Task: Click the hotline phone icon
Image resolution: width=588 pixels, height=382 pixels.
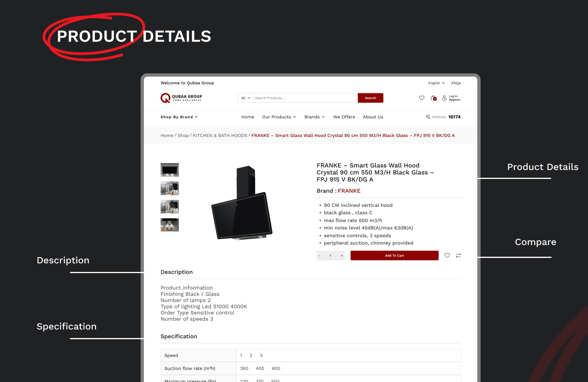Action: [x=428, y=117]
